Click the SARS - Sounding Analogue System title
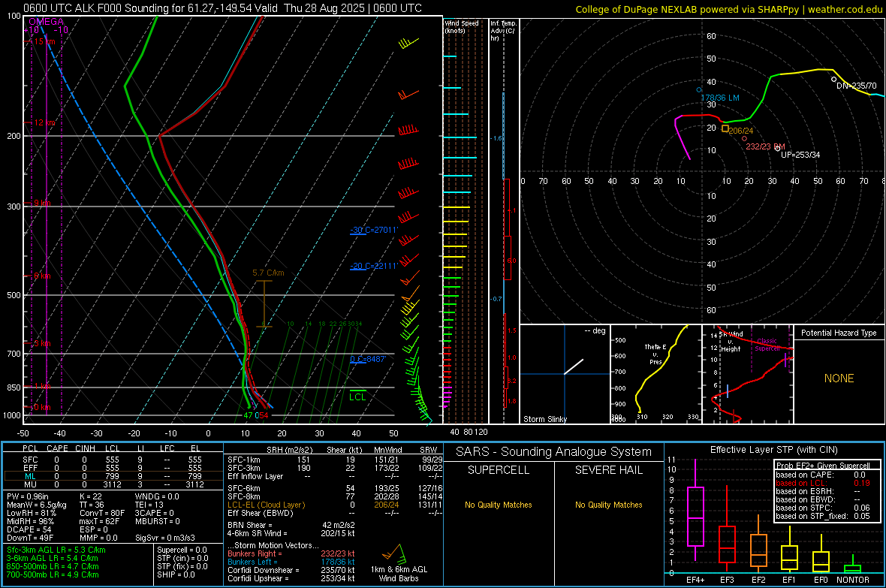The height and width of the screenshot is (588, 886). point(554,452)
